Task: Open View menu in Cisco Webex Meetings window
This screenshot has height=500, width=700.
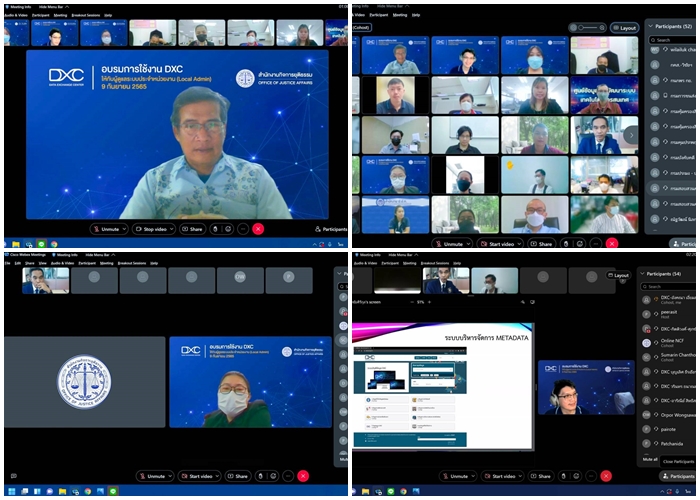Action: (42, 263)
